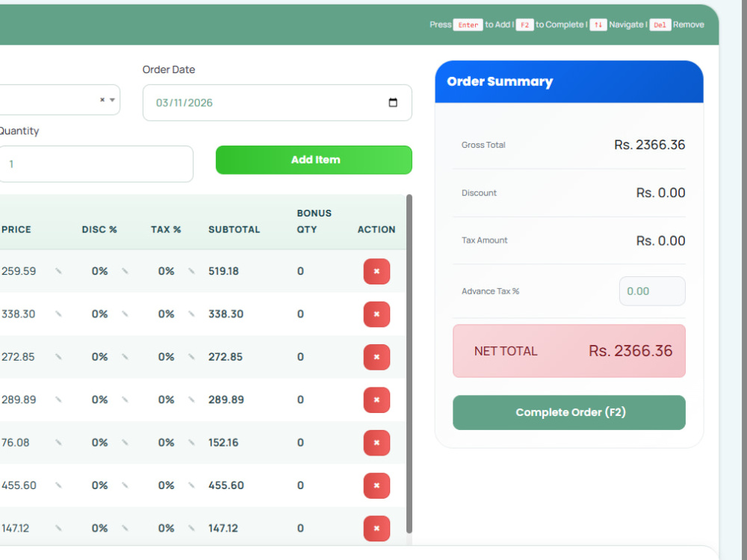747x560 pixels.
Task: Edit discount pencil in 152.16 subtotal row
Action: pyautogui.click(x=125, y=442)
